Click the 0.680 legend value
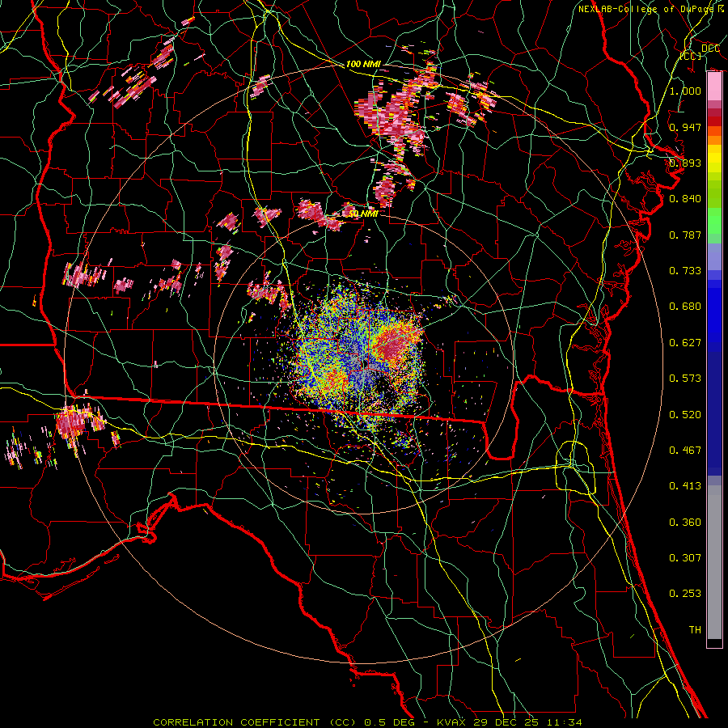728x728 pixels. click(685, 307)
